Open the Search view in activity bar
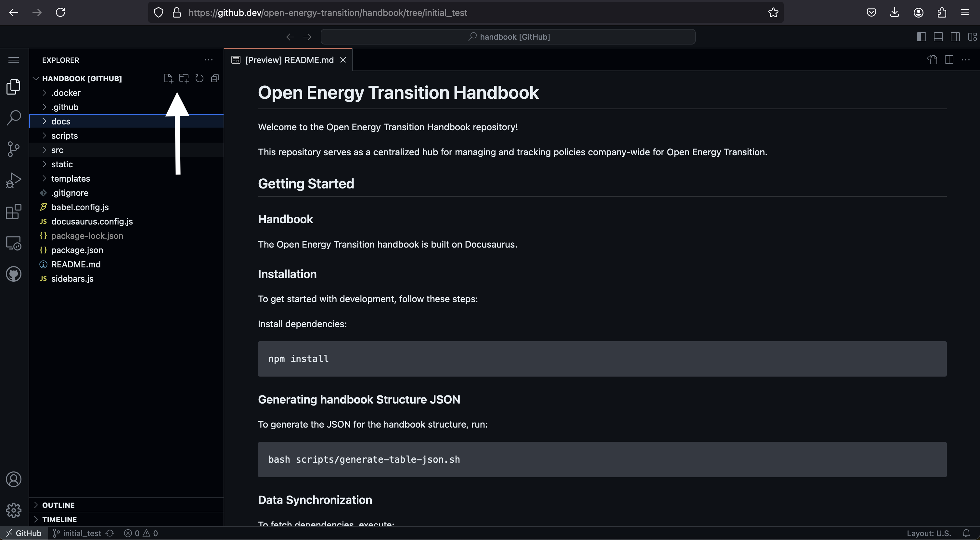This screenshot has width=980, height=540. [x=14, y=118]
